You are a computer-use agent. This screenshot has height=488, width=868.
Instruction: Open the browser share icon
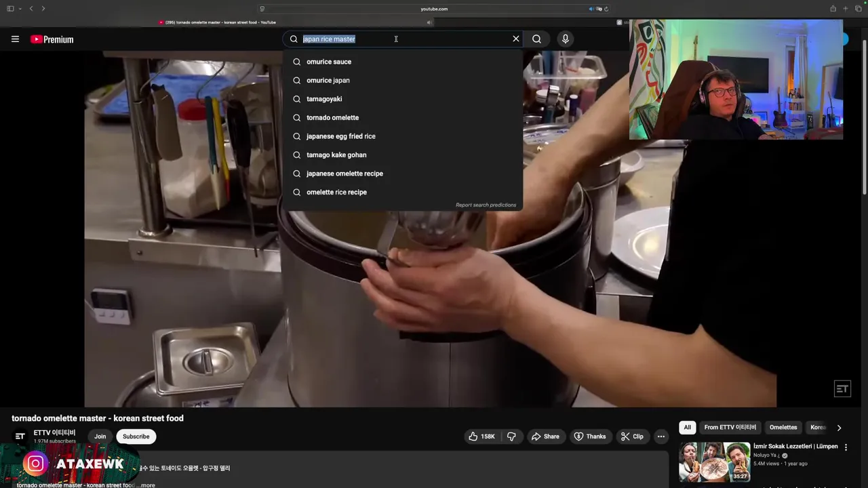coord(833,9)
